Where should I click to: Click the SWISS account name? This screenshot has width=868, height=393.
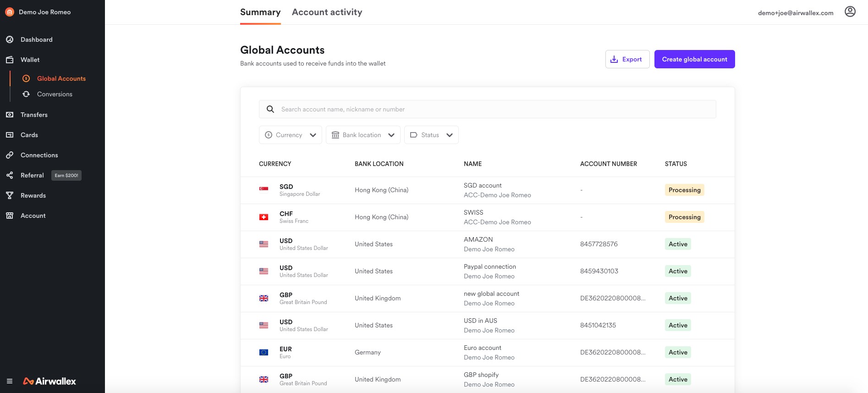473,212
